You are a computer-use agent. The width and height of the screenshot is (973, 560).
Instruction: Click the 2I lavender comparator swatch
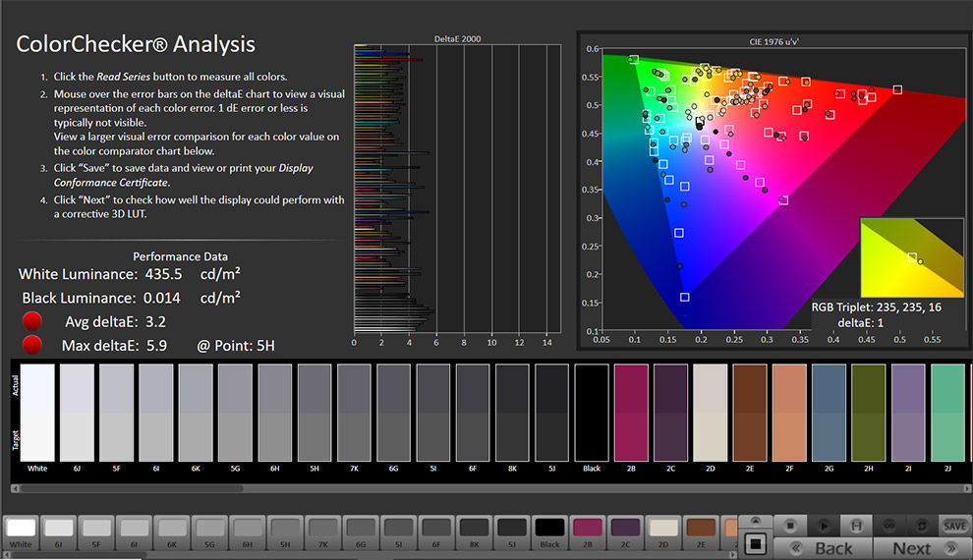click(908, 413)
